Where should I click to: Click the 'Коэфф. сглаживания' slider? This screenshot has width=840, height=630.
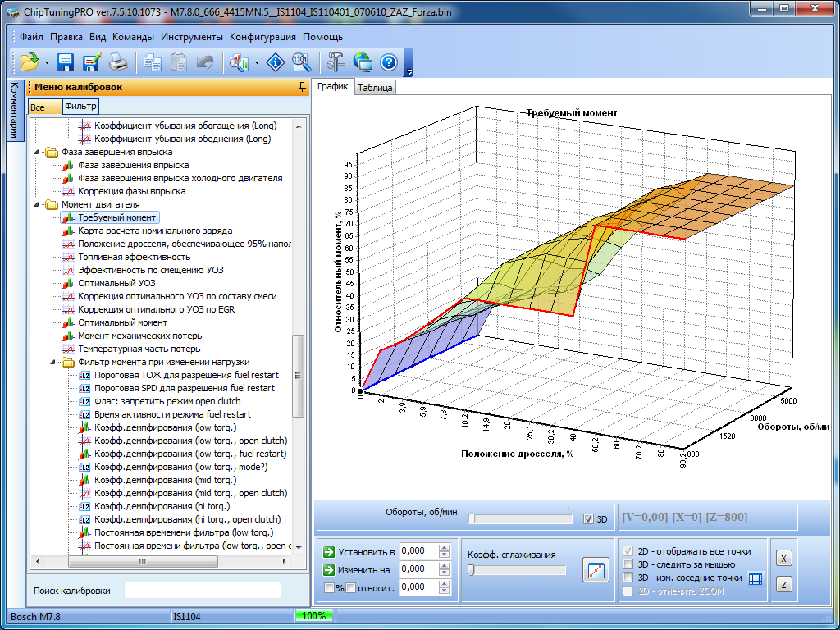tap(517, 570)
